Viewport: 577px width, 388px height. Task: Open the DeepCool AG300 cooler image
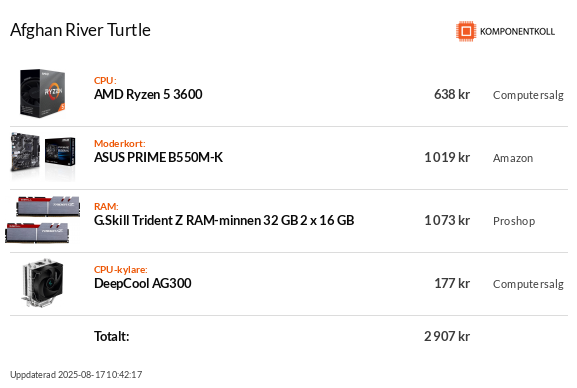pyautogui.click(x=43, y=283)
